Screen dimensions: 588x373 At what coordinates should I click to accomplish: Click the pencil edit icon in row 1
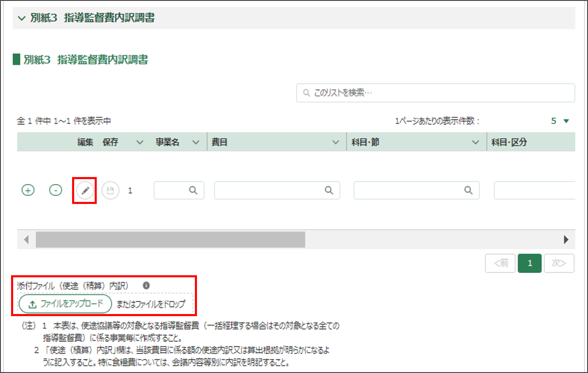click(x=85, y=190)
